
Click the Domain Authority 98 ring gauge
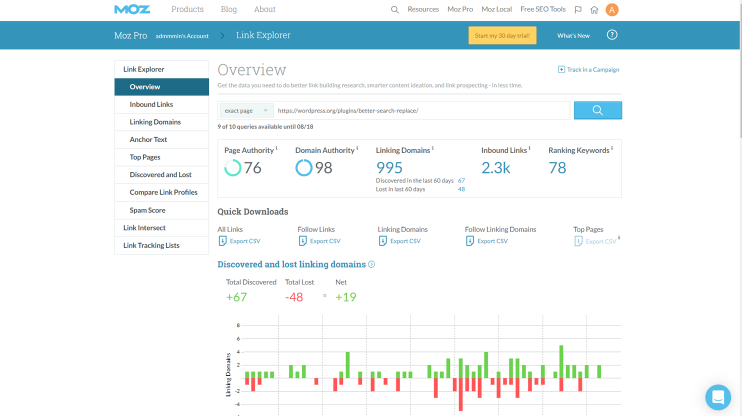[x=304, y=168]
